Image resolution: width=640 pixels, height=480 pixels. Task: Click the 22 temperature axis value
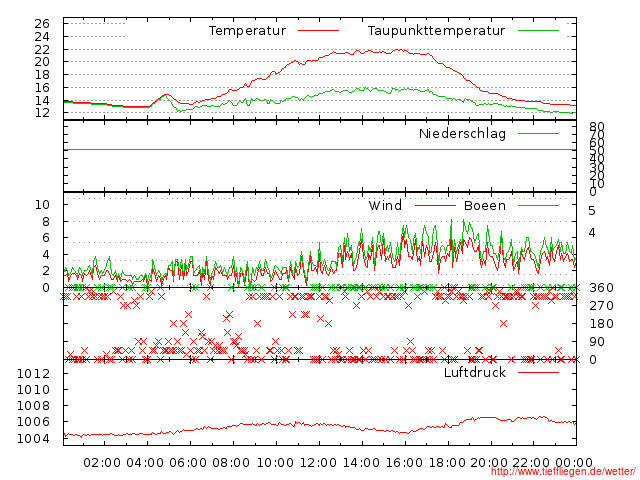click(x=42, y=50)
